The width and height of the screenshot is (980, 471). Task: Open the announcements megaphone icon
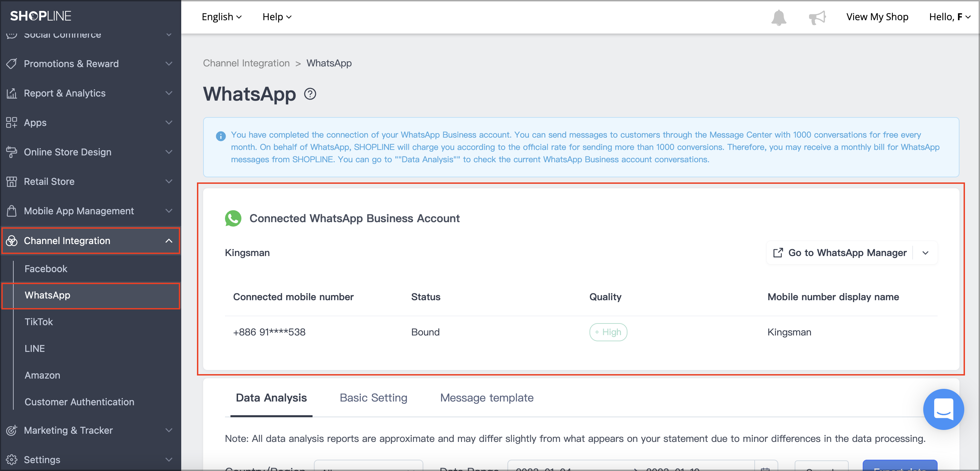(817, 17)
